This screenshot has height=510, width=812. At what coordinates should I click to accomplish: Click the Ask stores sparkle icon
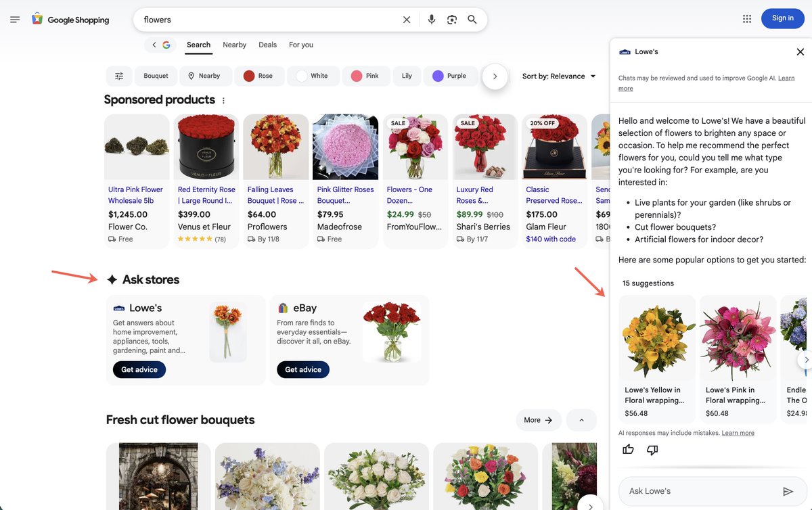tap(112, 279)
